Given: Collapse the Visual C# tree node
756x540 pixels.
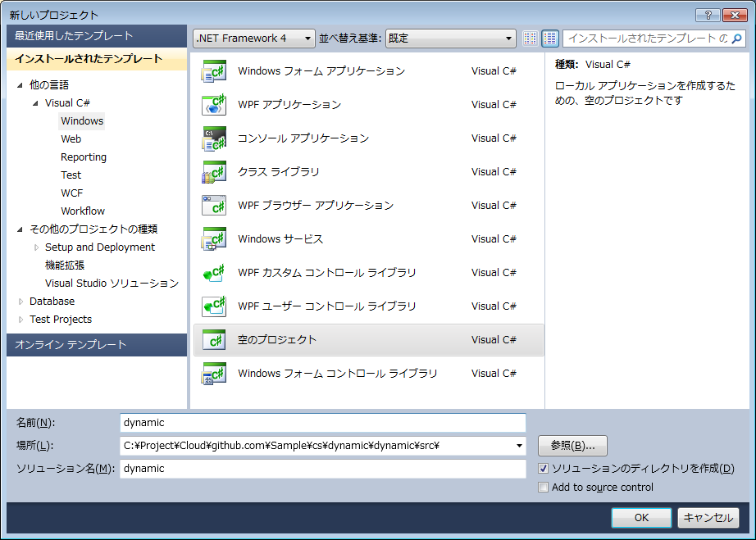Looking at the screenshot, I should click(x=35, y=103).
